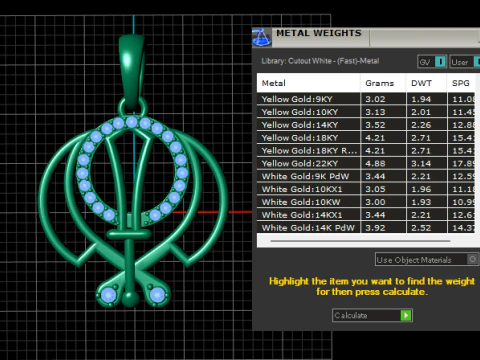This screenshot has width=480, height=360.
Task: Enable the Use Object Materials option
Action: pos(427,260)
